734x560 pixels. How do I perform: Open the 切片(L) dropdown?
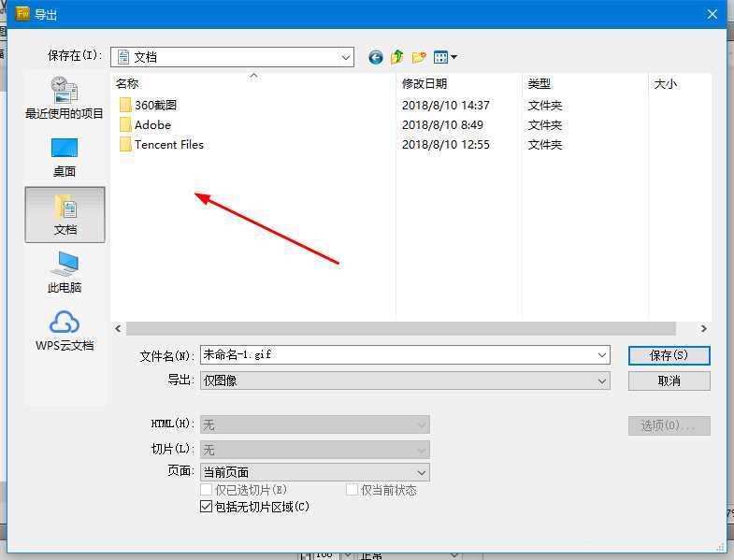[314, 450]
